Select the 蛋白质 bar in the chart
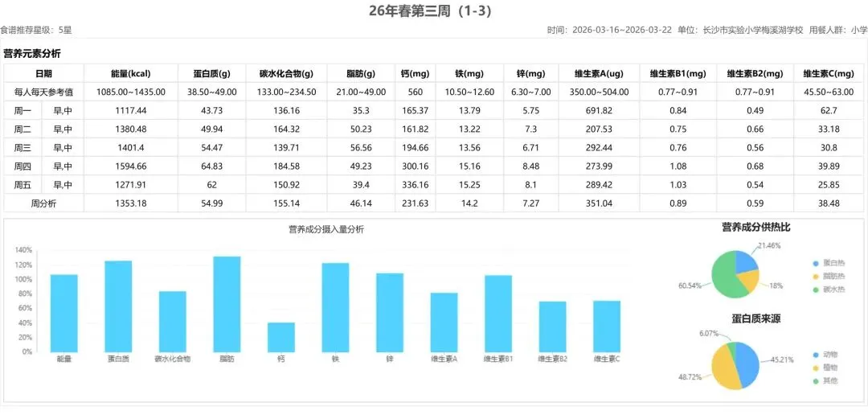Image resolution: width=868 pixels, height=419 pixels. click(118, 306)
